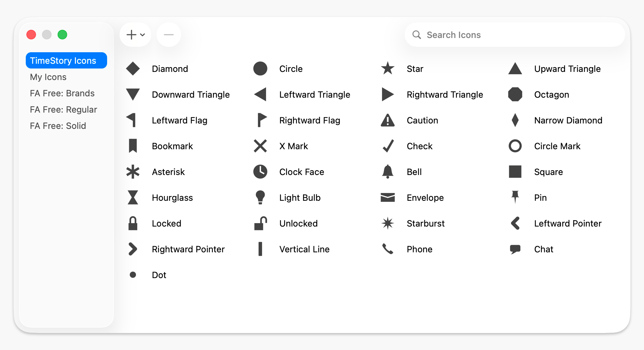Select the Diamond icon
The width and height of the screenshot is (644, 350).
pyautogui.click(x=133, y=69)
